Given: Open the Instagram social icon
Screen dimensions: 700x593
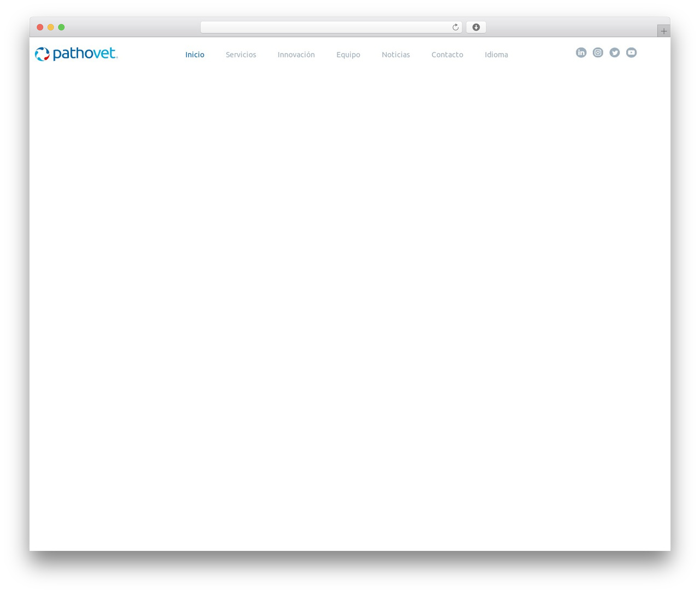Looking at the screenshot, I should [x=598, y=53].
